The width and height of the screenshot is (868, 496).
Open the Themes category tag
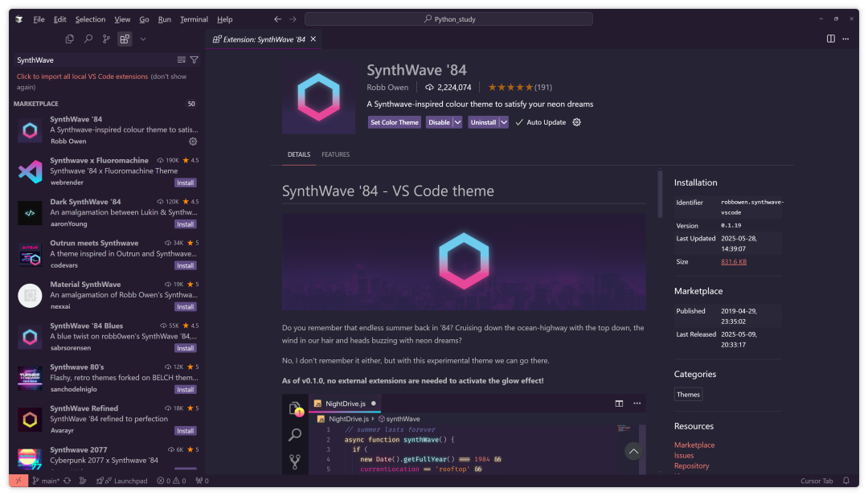point(688,395)
